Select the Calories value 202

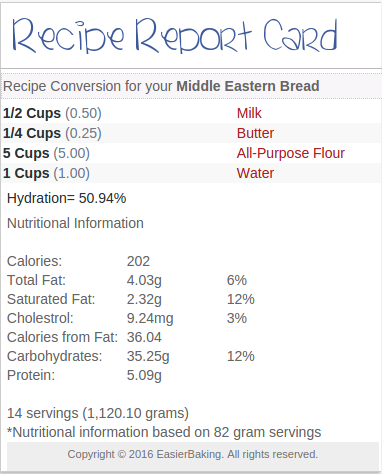[138, 261]
